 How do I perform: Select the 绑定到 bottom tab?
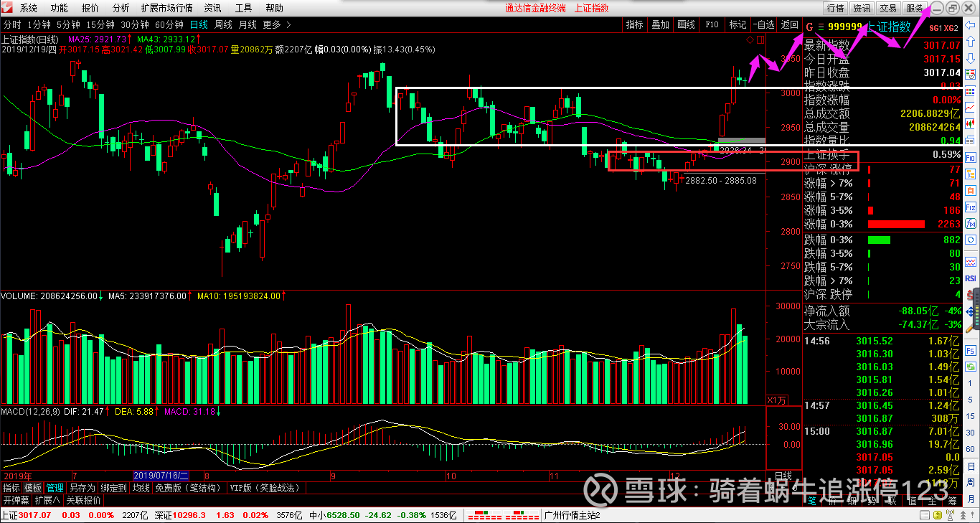click(114, 488)
